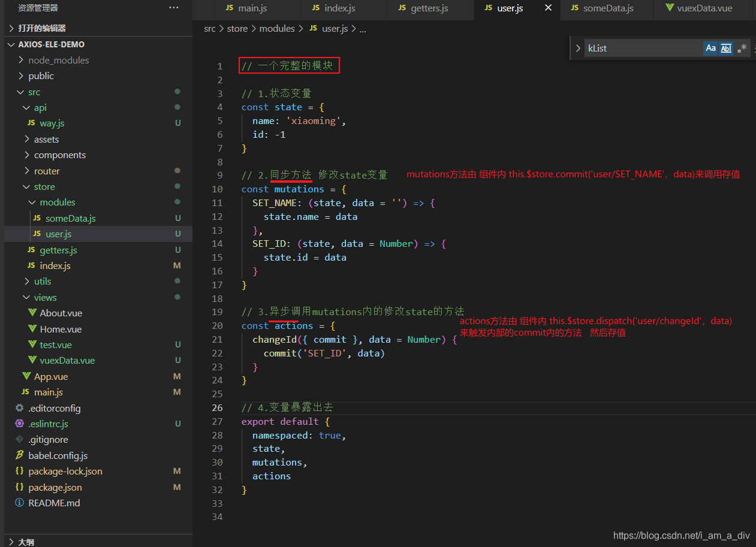Click the info icon of README.md
756x547 pixels.
pyautogui.click(x=19, y=503)
